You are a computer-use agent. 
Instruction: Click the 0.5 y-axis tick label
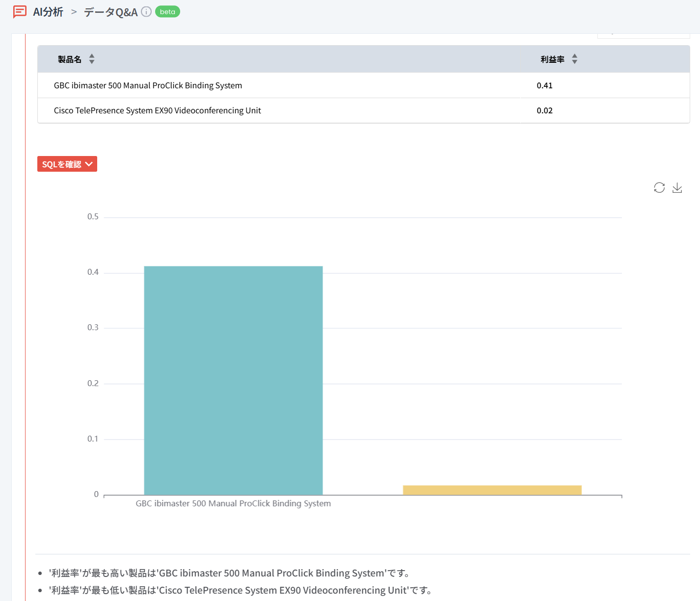(93, 217)
